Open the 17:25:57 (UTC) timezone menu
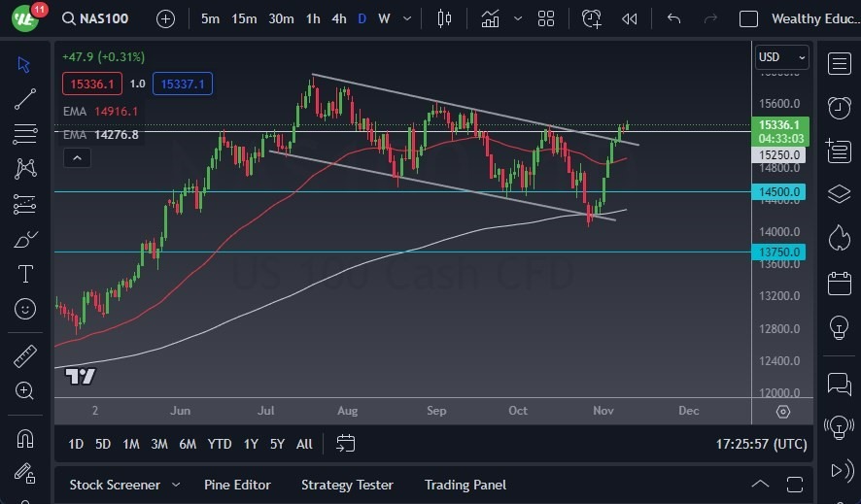 coord(761,444)
